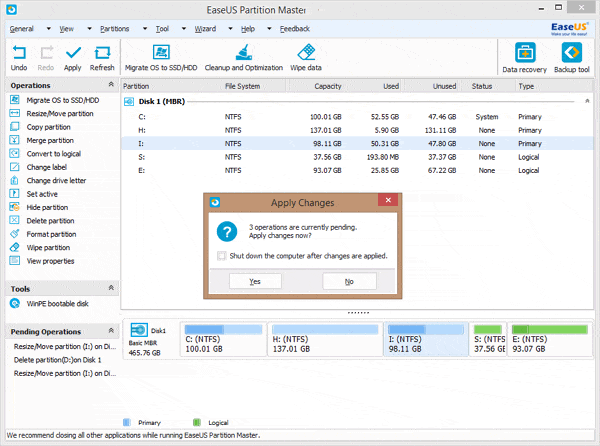Image resolution: width=600 pixels, height=446 pixels.
Task: Select the S: partition row
Action: (357, 157)
